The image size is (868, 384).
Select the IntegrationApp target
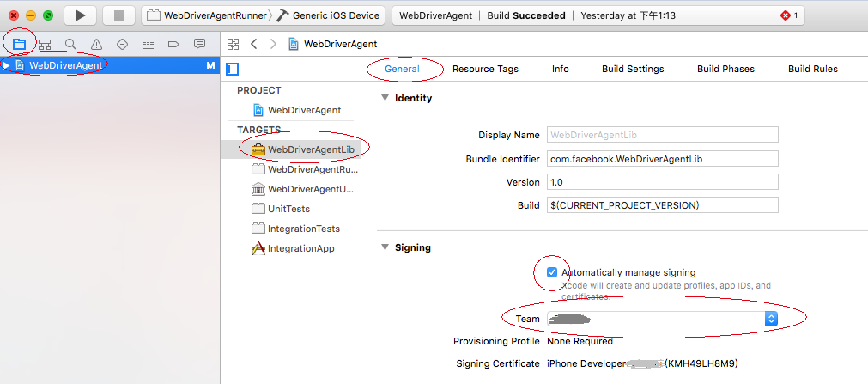[x=300, y=248]
